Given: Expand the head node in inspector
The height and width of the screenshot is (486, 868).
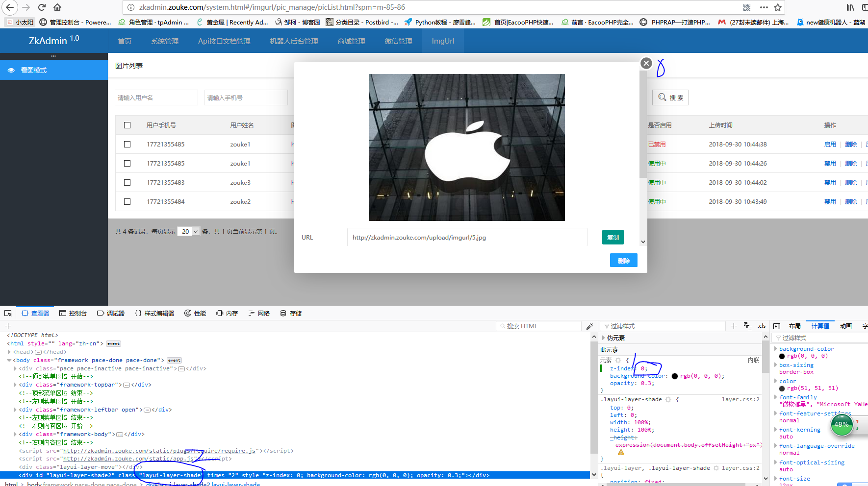Looking at the screenshot, I should click(9, 352).
